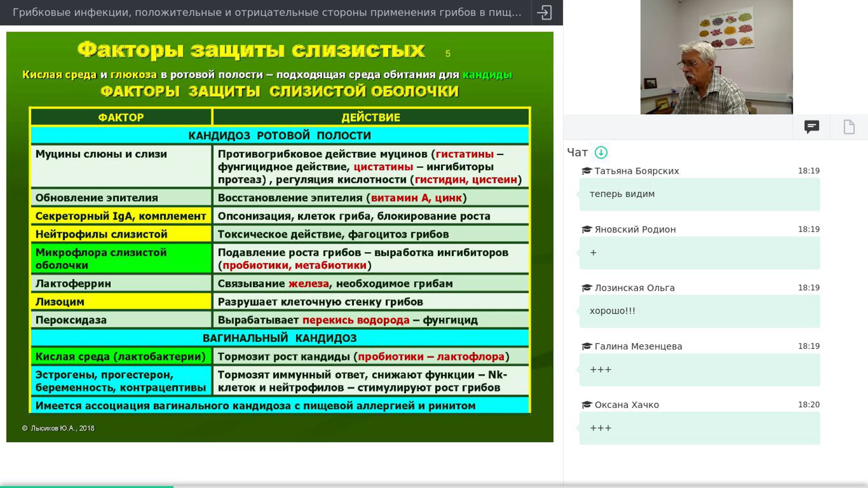
Task: Click the 18:20 timestamp
Action: pos(809,404)
